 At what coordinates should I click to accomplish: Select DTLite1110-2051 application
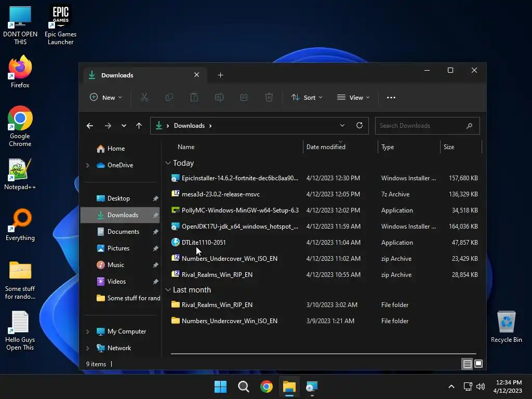(324, 243)
